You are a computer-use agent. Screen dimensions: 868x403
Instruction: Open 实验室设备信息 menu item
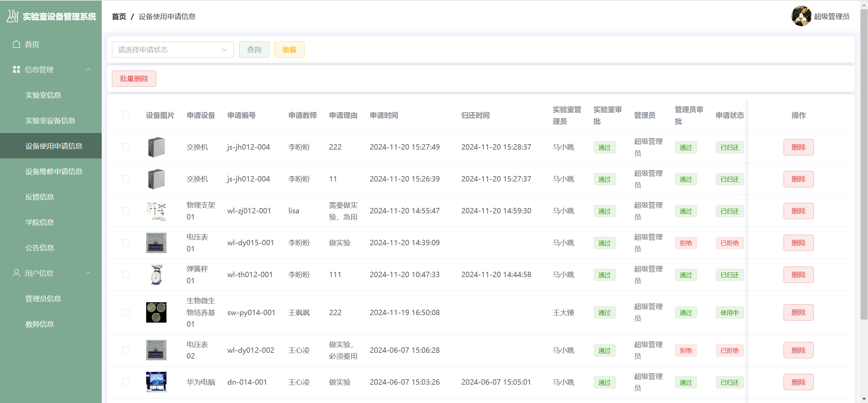tap(50, 120)
